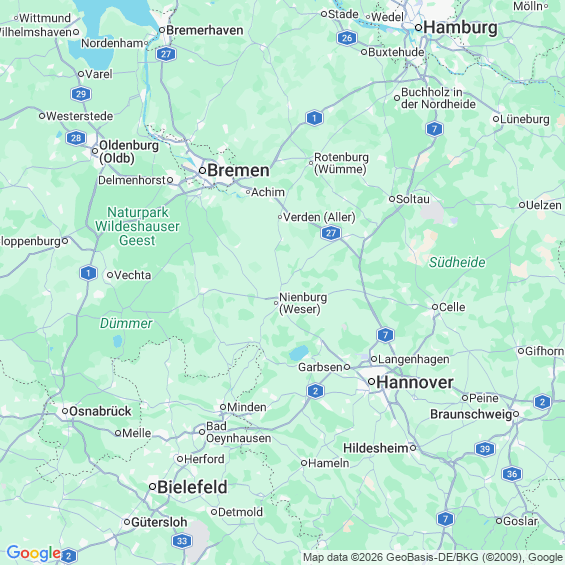This screenshot has height=565, width=565.
Task: Select the Hannover city label
Action: pyautogui.click(x=414, y=382)
